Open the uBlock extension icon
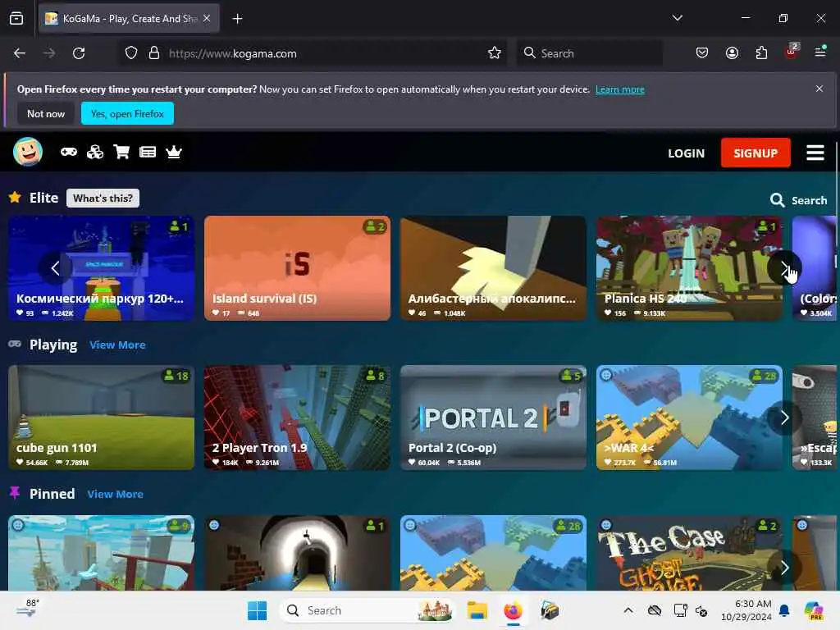The width and height of the screenshot is (840, 630). pos(792,52)
